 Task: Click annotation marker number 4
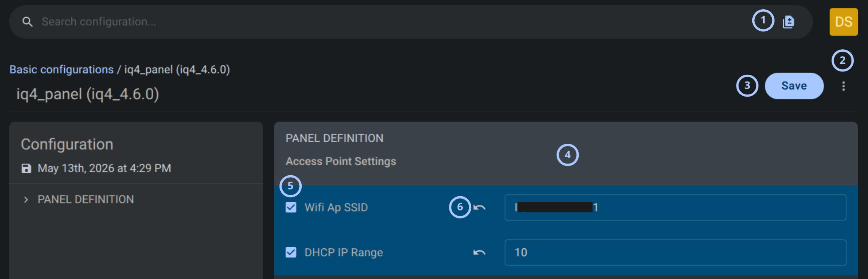point(567,155)
